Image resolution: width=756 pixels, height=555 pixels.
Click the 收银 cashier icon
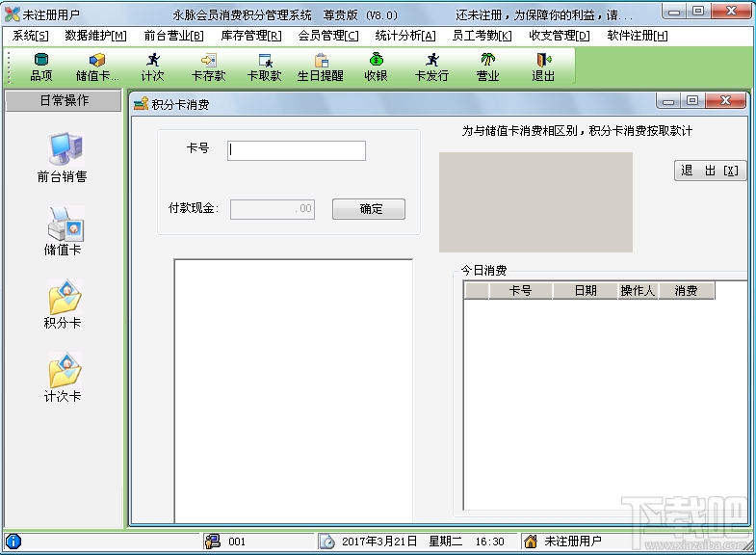[x=376, y=67]
